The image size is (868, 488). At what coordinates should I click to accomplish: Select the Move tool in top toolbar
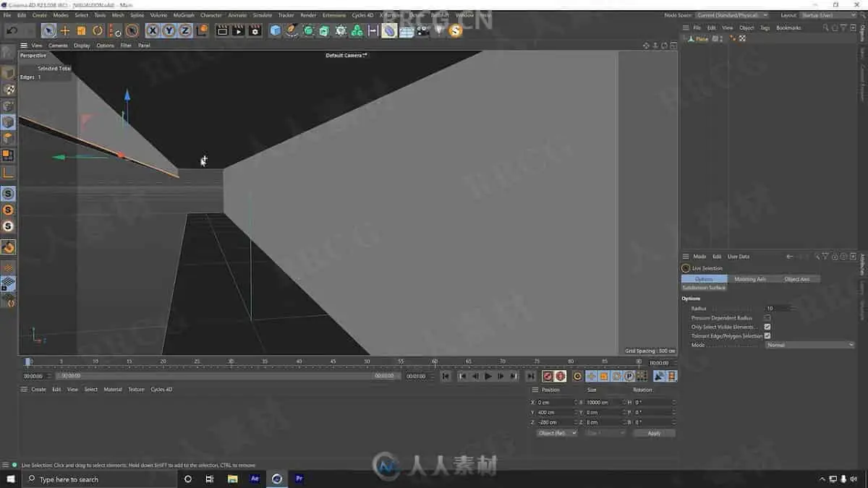(65, 30)
